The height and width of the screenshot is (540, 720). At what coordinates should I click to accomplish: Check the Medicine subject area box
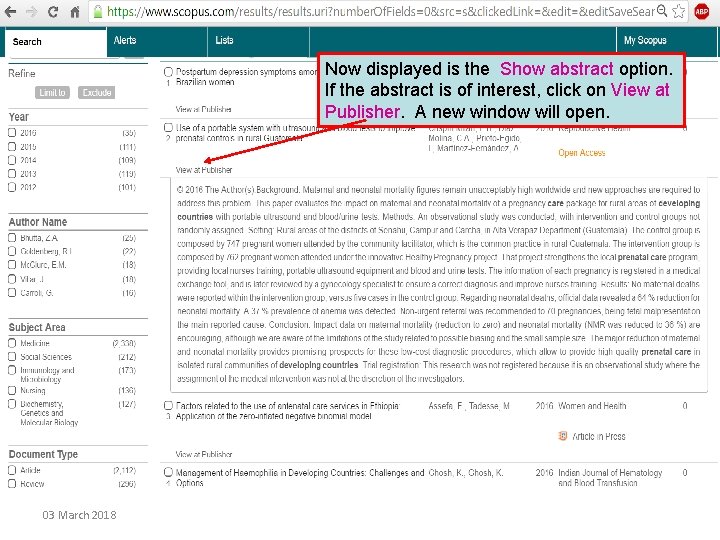click(x=12, y=343)
